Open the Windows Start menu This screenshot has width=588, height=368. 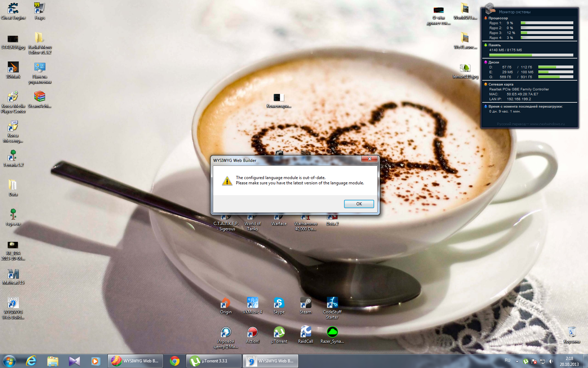(9, 361)
